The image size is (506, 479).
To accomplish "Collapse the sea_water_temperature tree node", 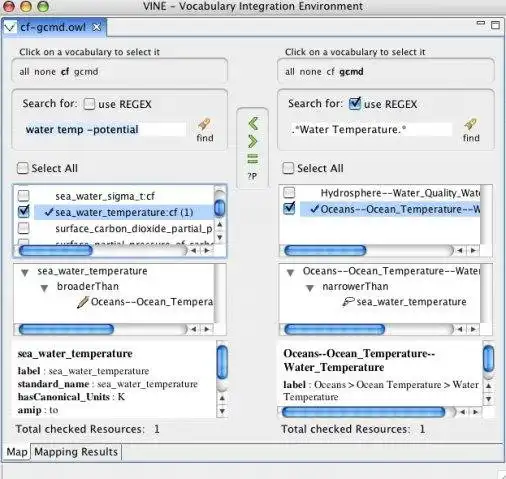I will [25, 273].
